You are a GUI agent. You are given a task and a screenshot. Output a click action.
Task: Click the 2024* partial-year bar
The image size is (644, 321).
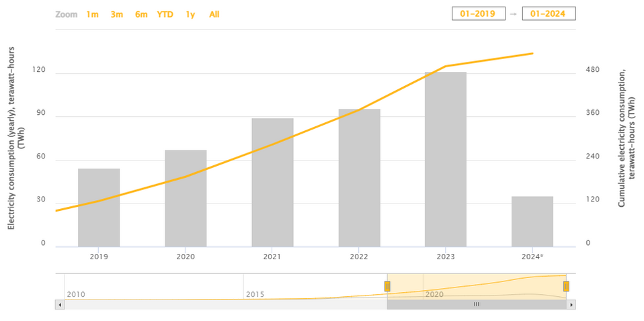(x=532, y=222)
